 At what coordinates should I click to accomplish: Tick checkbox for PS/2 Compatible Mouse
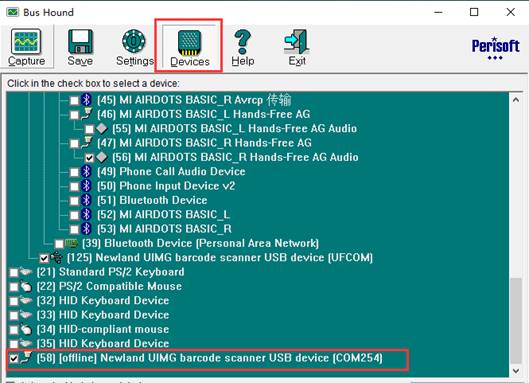[x=13, y=287]
